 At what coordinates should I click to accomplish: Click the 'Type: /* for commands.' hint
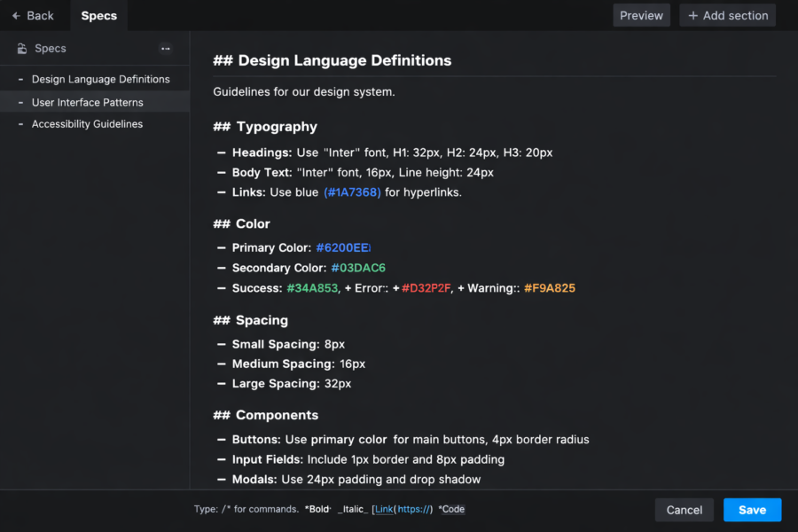point(246,509)
